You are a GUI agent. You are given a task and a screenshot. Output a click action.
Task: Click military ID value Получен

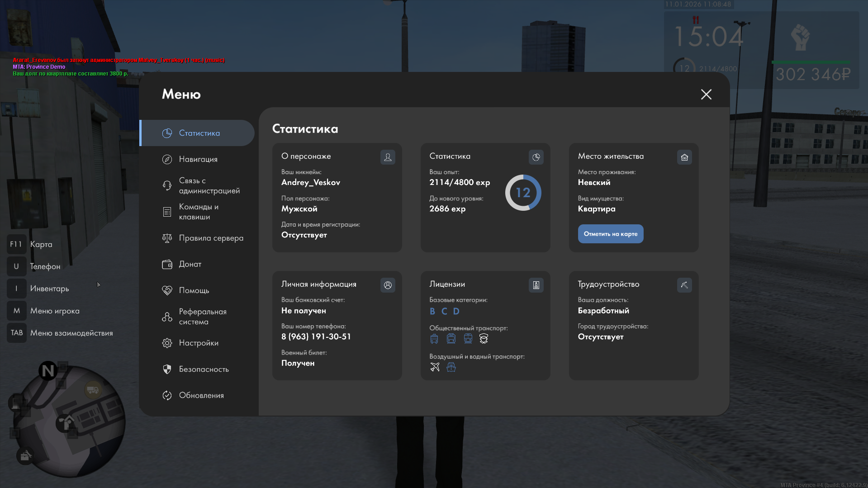click(x=298, y=363)
